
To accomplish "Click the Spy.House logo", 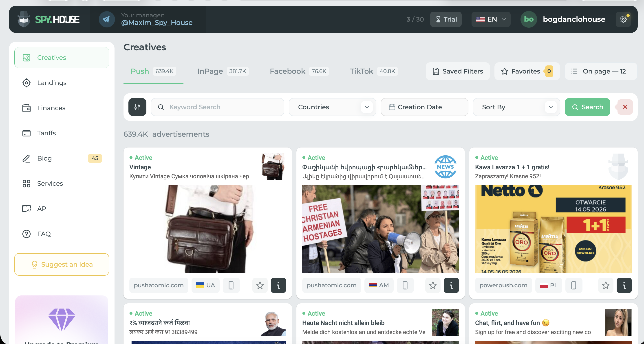I will pyautogui.click(x=49, y=19).
